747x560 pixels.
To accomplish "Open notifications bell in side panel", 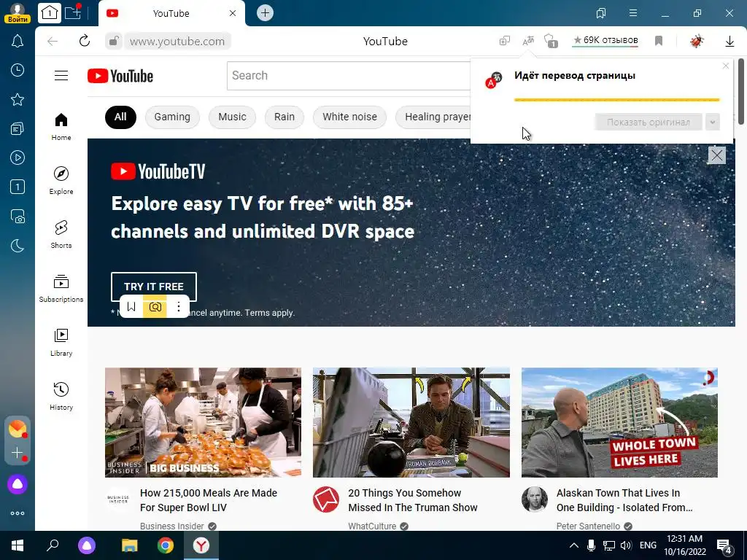I will click(x=18, y=41).
